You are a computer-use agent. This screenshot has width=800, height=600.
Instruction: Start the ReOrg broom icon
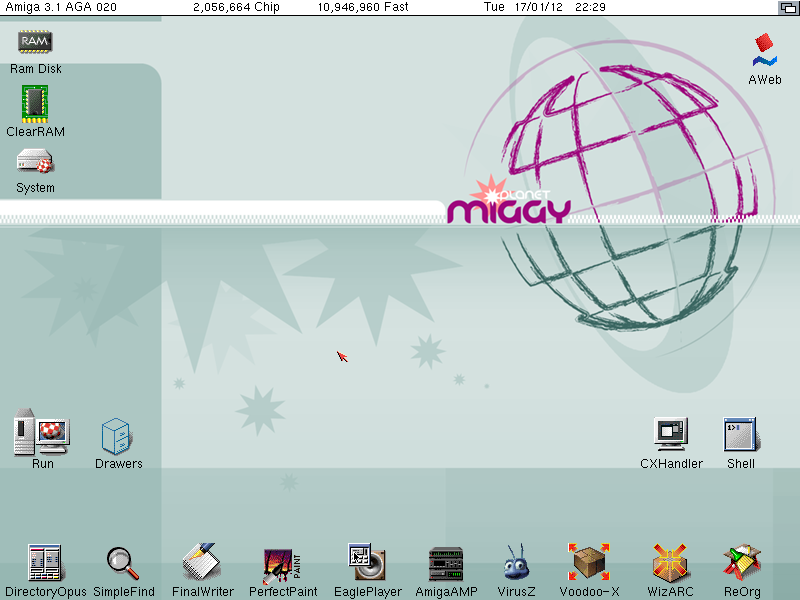pyautogui.click(x=742, y=563)
